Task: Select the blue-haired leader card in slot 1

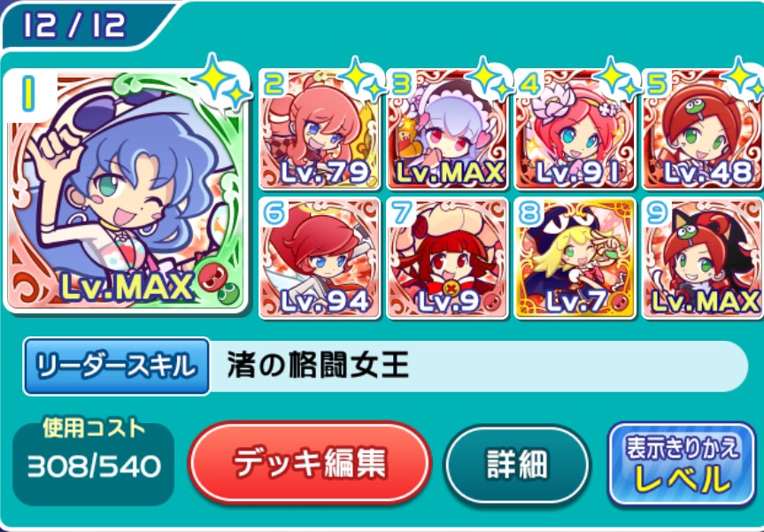Action: tap(126, 191)
